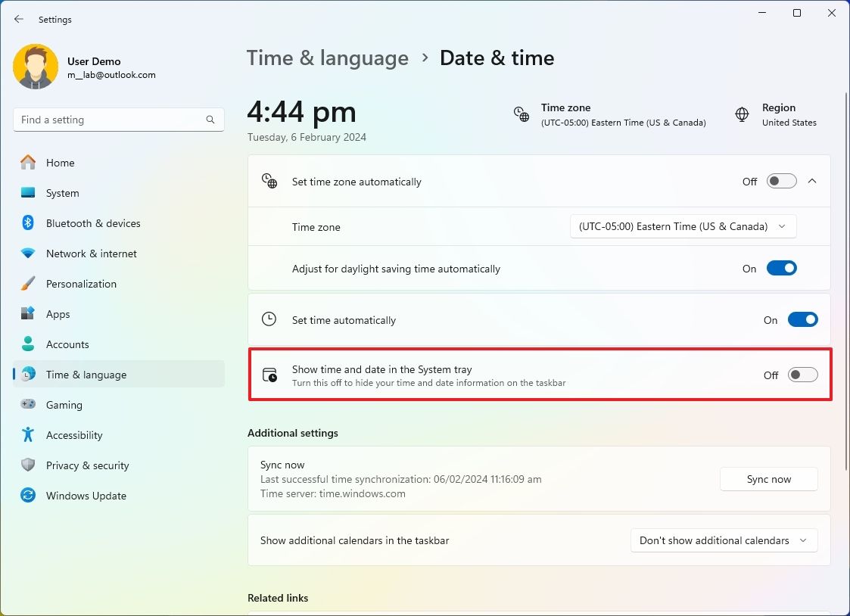Image resolution: width=850 pixels, height=616 pixels.
Task: Open the additional calendars dropdown
Action: (723, 540)
